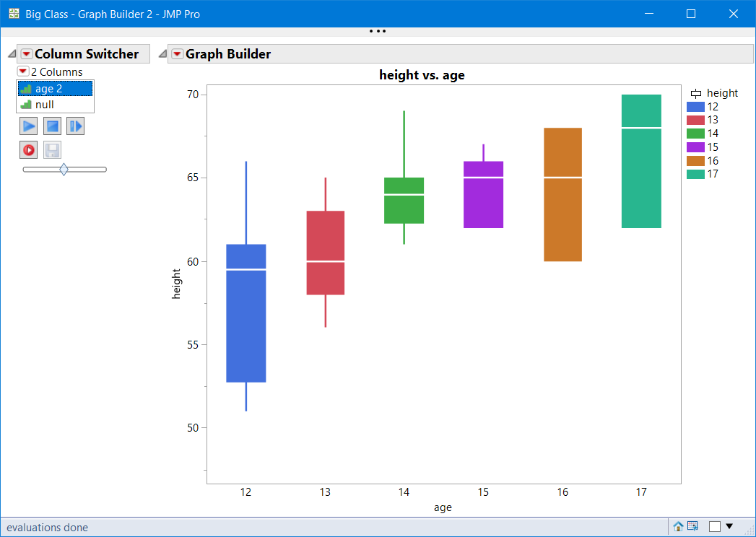Viewport: 756px width, 537px height.
Task: Open the Graph Builder red triangle menu
Action: [177, 53]
